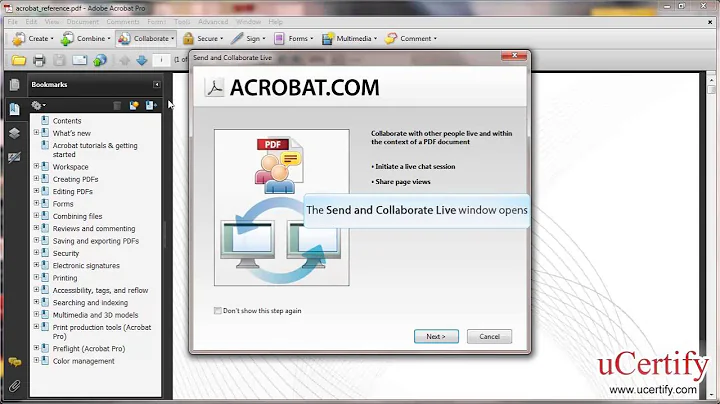Viewport: 720px width, 404px height.
Task: Open the File menu
Action: pyautogui.click(x=13, y=22)
